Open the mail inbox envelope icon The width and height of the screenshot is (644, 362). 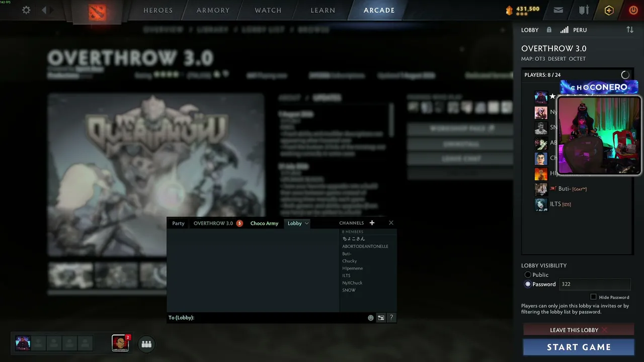[x=558, y=10]
